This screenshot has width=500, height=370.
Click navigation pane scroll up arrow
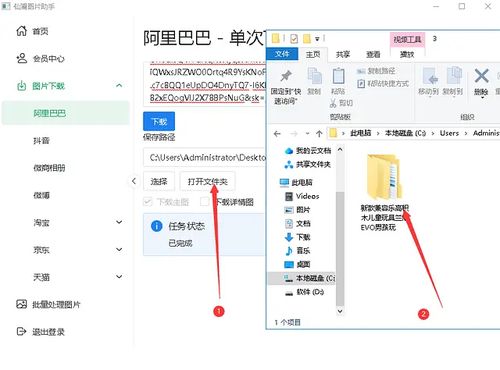(x=340, y=150)
